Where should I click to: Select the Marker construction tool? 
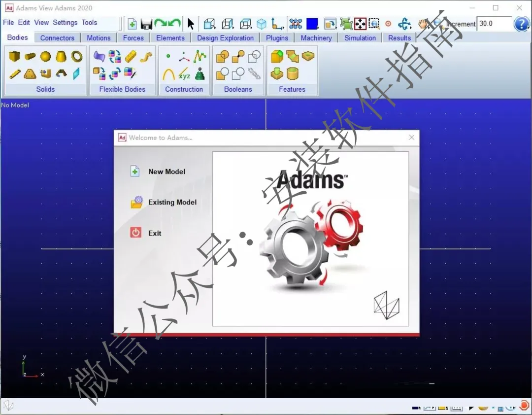pos(184,57)
